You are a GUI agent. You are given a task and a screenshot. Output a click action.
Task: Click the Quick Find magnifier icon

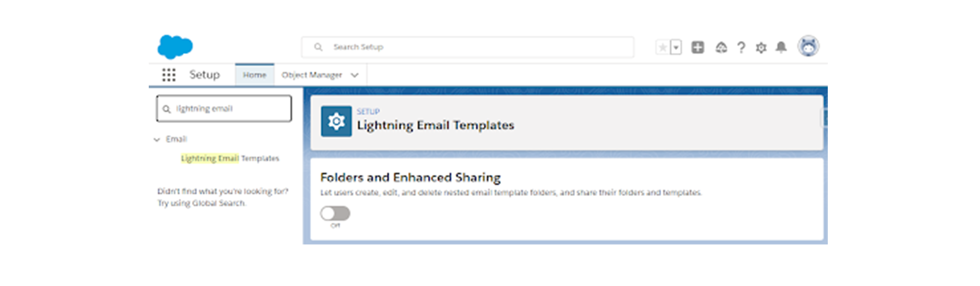coord(167,109)
